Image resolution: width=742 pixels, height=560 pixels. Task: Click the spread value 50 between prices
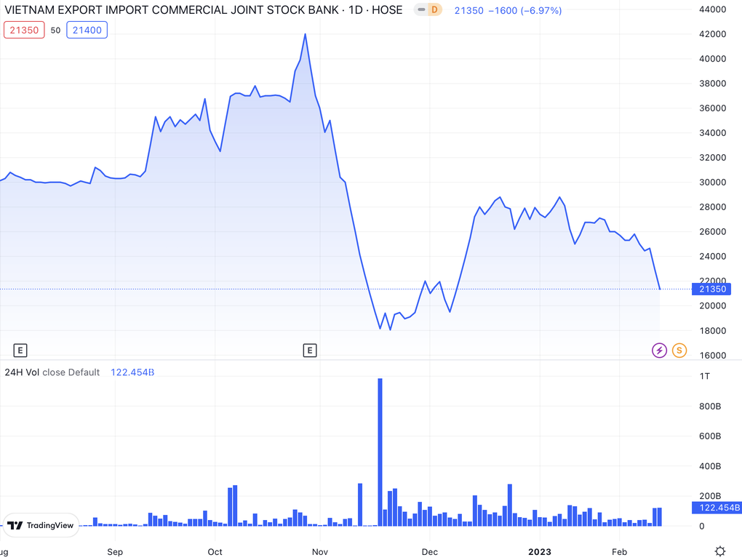point(55,30)
